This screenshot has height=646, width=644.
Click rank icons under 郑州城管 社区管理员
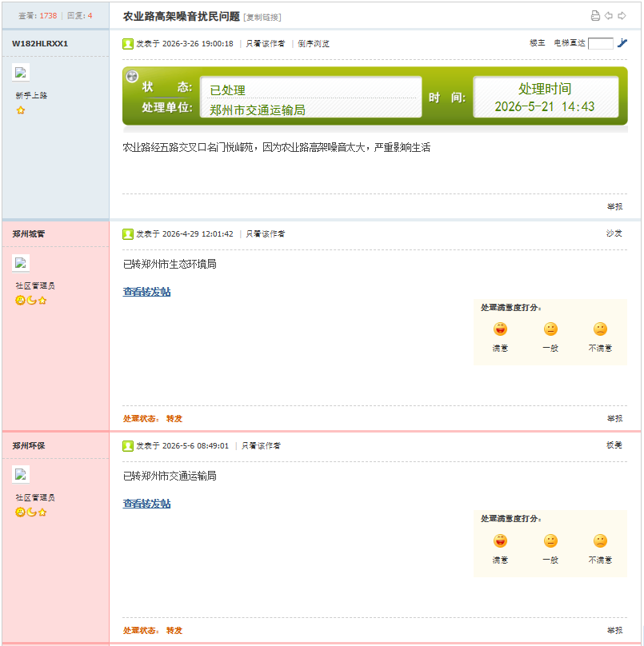click(x=31, y=301)
